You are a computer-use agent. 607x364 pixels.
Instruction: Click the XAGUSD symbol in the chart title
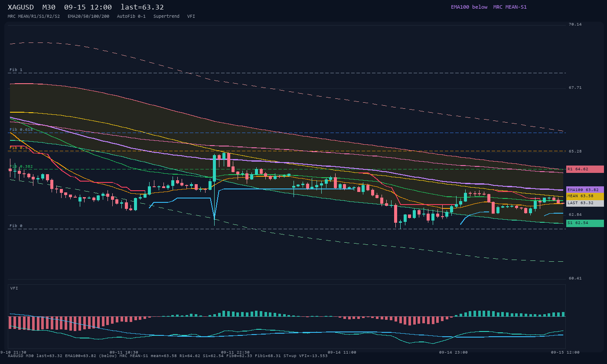[21, 7]
